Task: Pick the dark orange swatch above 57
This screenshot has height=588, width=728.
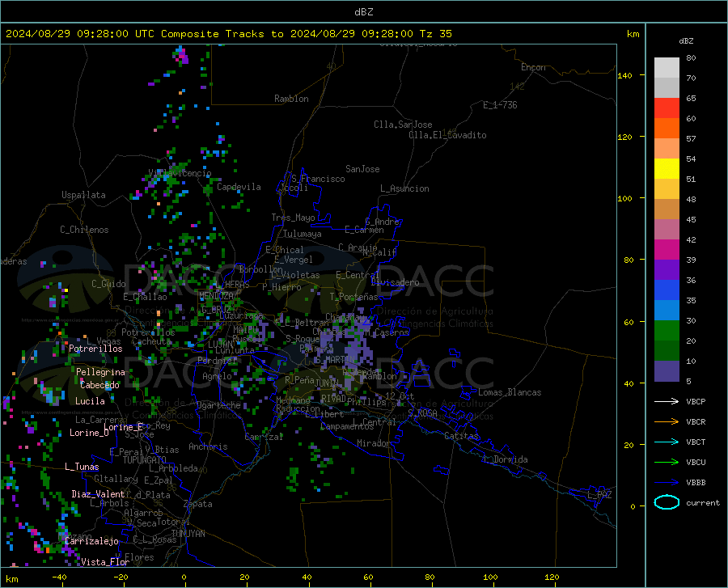Action: point(667,129)
